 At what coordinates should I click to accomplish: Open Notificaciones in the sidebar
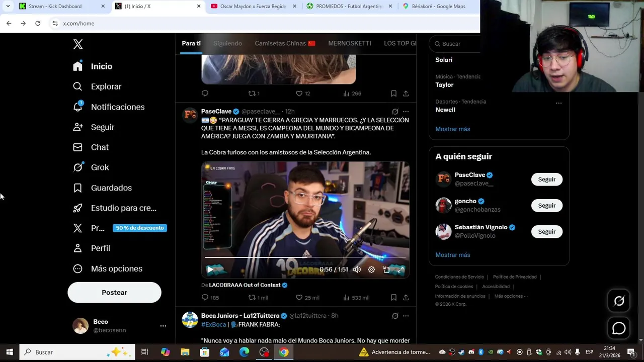[109, 107]
